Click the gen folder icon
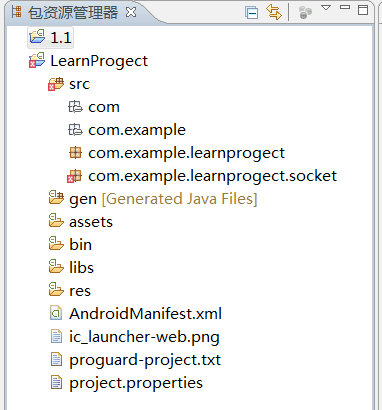Image resolution: width=382 pixels, height=410 pixels. 56,197
